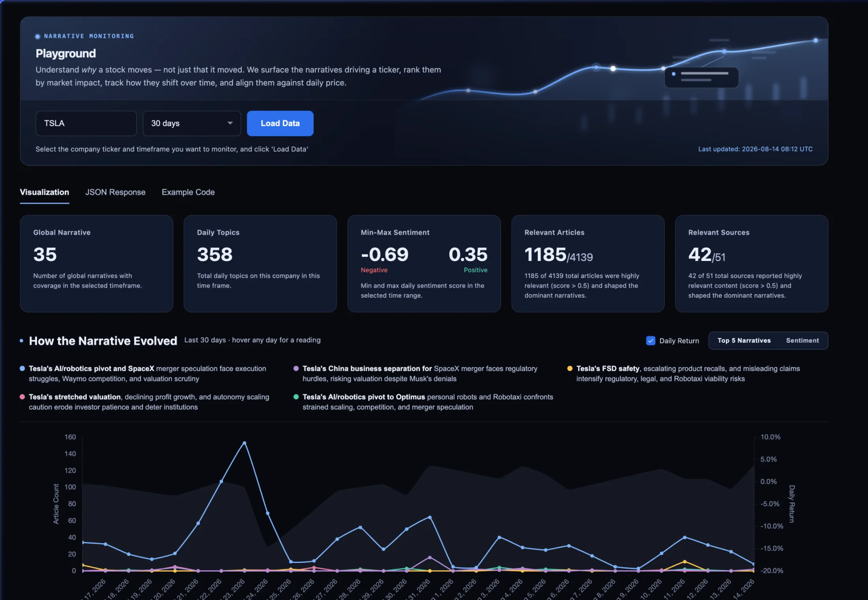Image resolution: width=868 pixels, height=600 pixels.
Task: Click the NARRATIVE MONITORING label
Action: [x=89, y=36]
